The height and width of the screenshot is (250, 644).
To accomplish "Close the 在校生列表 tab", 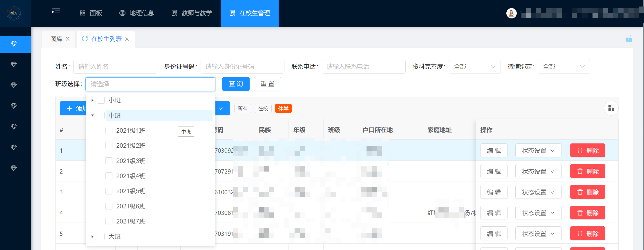I will tap(127, 39).
